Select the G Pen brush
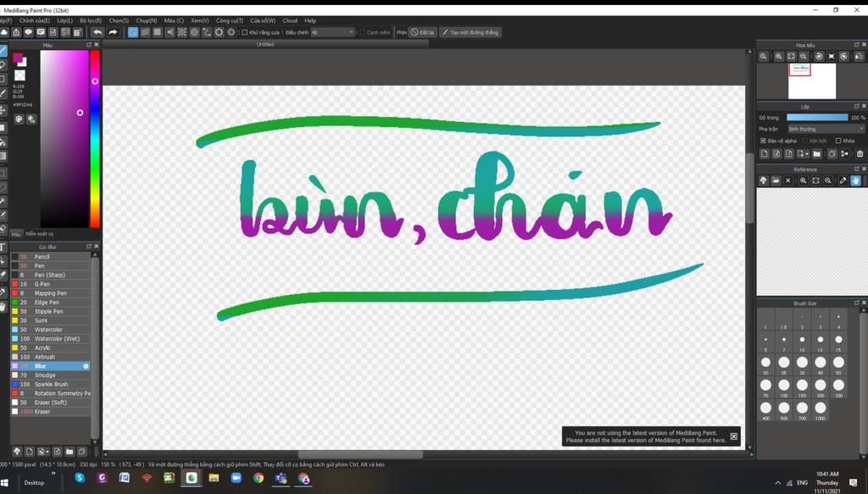The width and height of the screenshot is (868, 494). pyautogui.click(x=50, y=284)
